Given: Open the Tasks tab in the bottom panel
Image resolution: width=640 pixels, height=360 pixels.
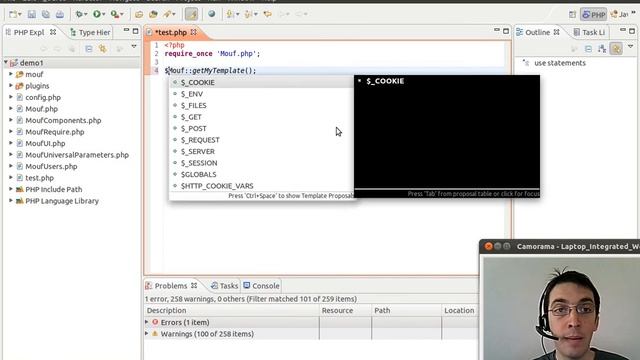Looking at the screenshot, I should pyautogui.click(x=224, y=286).
